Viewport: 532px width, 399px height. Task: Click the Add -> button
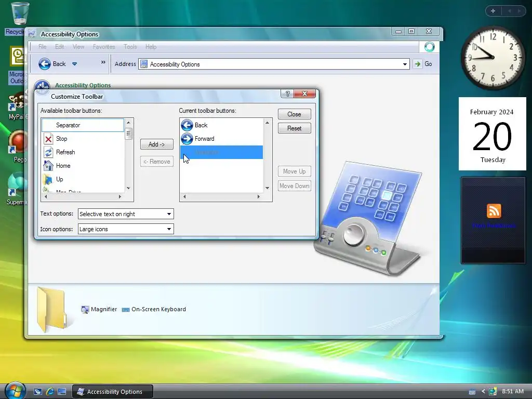[157, 144]
